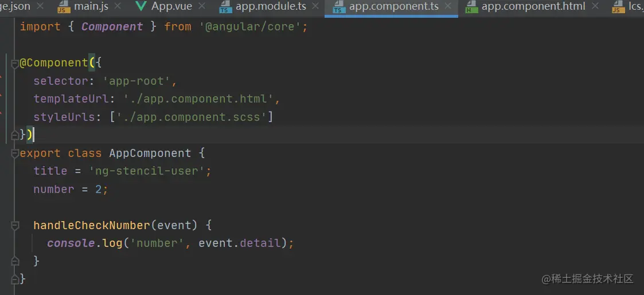Switch to app.module.ts tab
The height and width of the screenshot is (295, 644).
point(271,6)
